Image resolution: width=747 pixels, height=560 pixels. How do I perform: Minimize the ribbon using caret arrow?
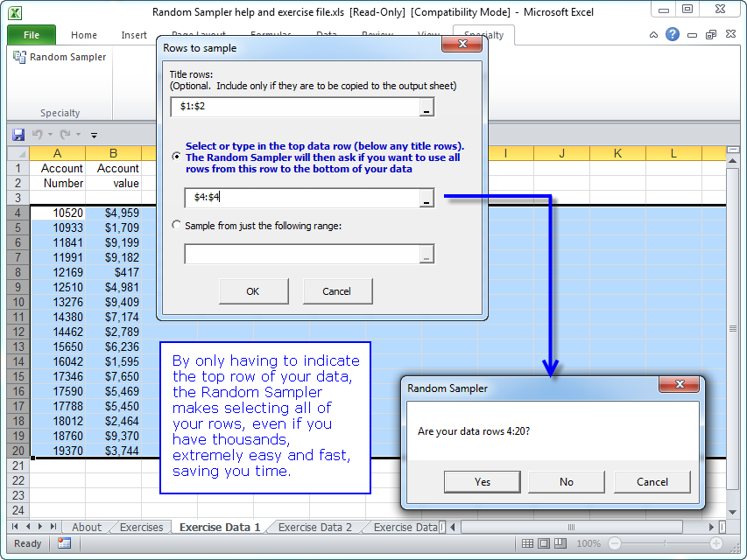(x=654, y=35)
